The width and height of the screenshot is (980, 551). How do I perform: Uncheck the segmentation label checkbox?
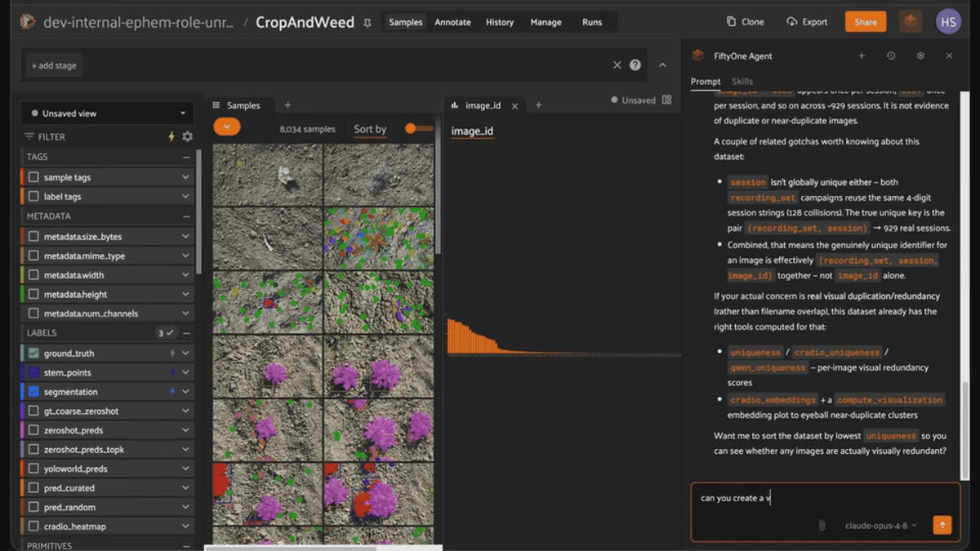coord(33,392)
